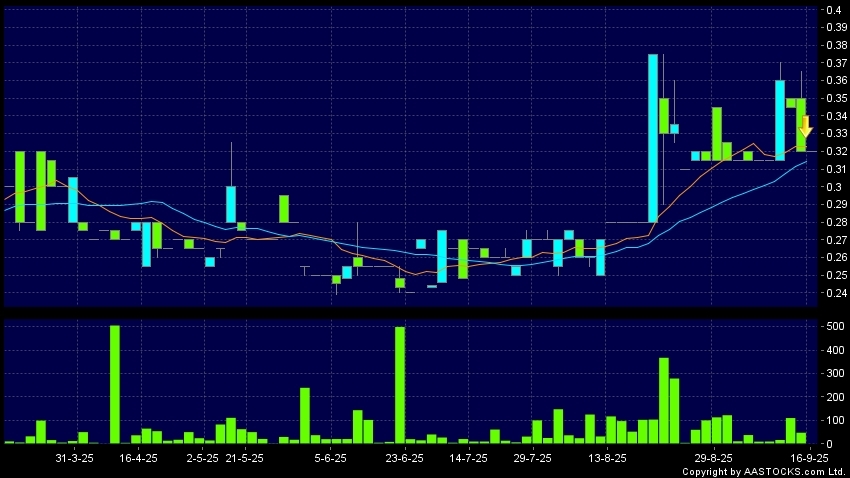Screen dimensions: 850x478
Task: Select the 16-4-25 date label
Action: pos(138,458)
